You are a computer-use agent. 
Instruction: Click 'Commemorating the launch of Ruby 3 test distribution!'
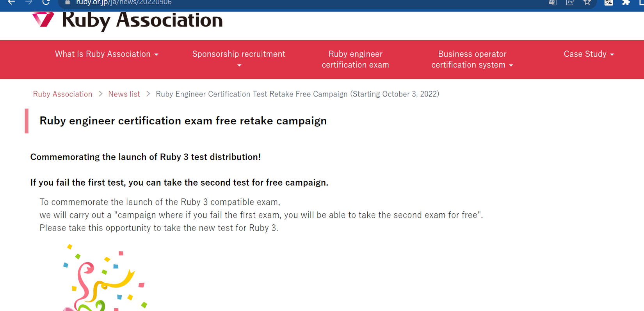tap(146, 157)
